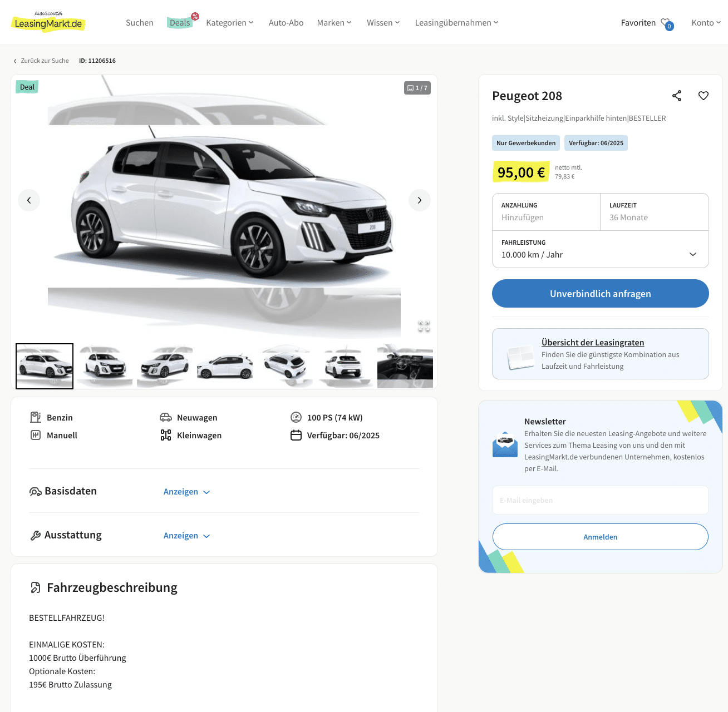The height and width of the screenshot is (712, 728).
Task: Expand Basisdaten via Anzeigen
Action: [x=186, y=492]
